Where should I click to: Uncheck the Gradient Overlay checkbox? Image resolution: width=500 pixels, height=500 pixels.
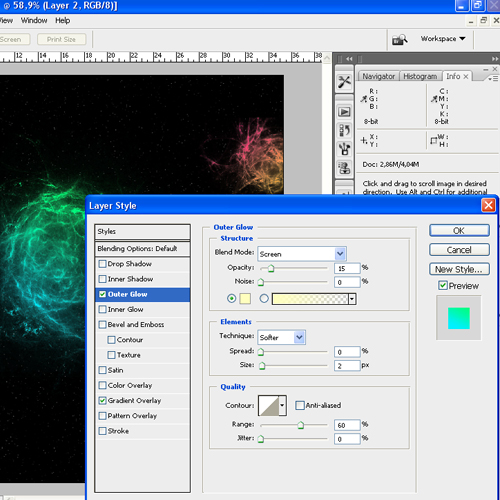click(102, 400)
